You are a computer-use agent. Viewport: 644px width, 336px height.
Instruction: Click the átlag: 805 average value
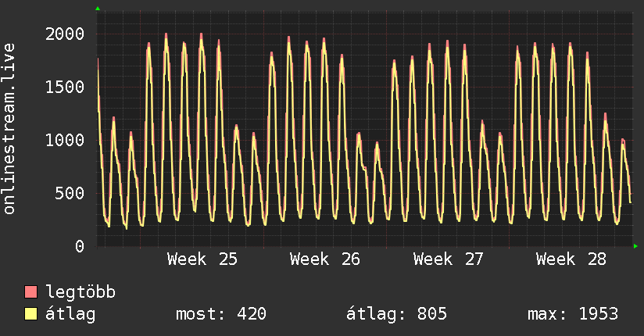tap(396, 314)
